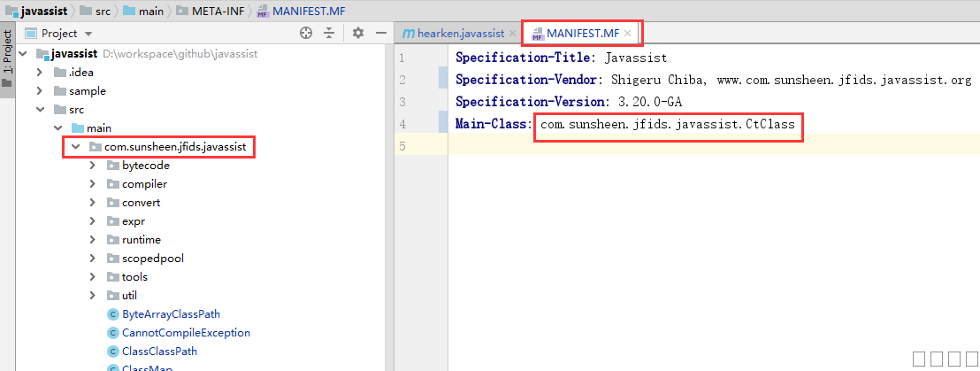Screen dimensions: 980x371
Task: Expand the sample folder
Action: click(40, 91)
